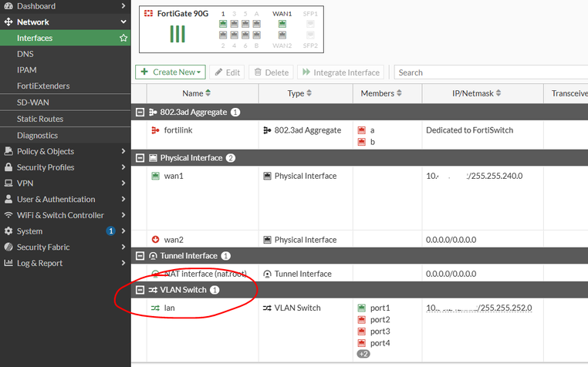Click the fortilink aggregate icon
This screenshot has height=367, width=588.
tap(155, 130)
